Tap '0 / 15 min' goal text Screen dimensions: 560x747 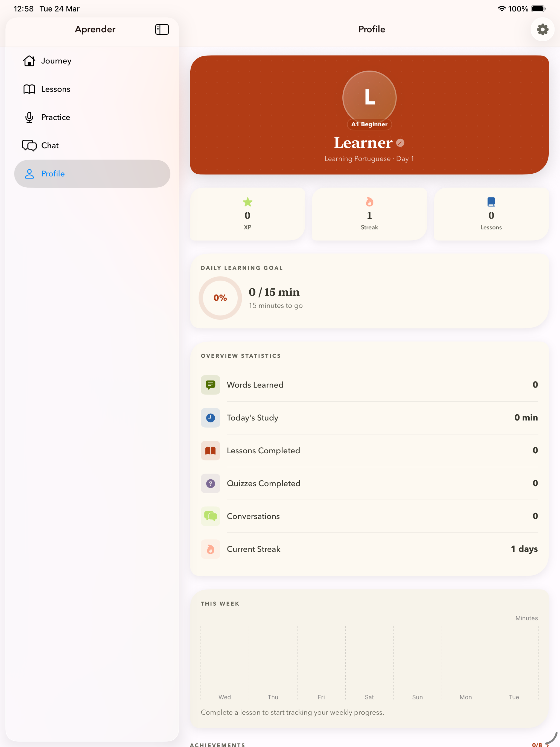click(274, 292)
